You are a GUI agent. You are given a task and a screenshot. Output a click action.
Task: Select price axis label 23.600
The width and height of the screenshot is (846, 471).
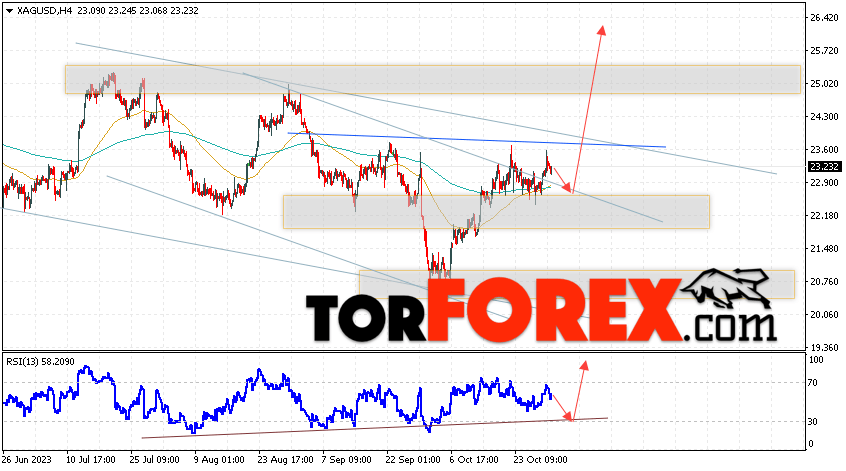(824, 149)
